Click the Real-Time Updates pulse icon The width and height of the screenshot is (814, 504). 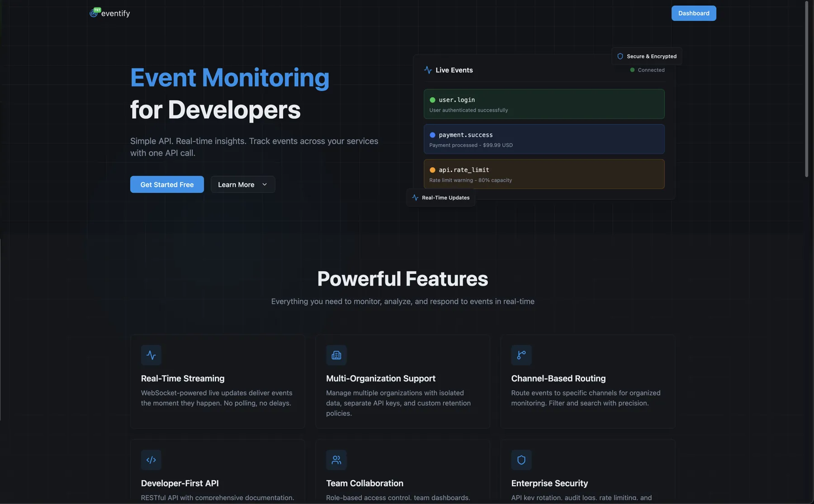tap(415, 198)
